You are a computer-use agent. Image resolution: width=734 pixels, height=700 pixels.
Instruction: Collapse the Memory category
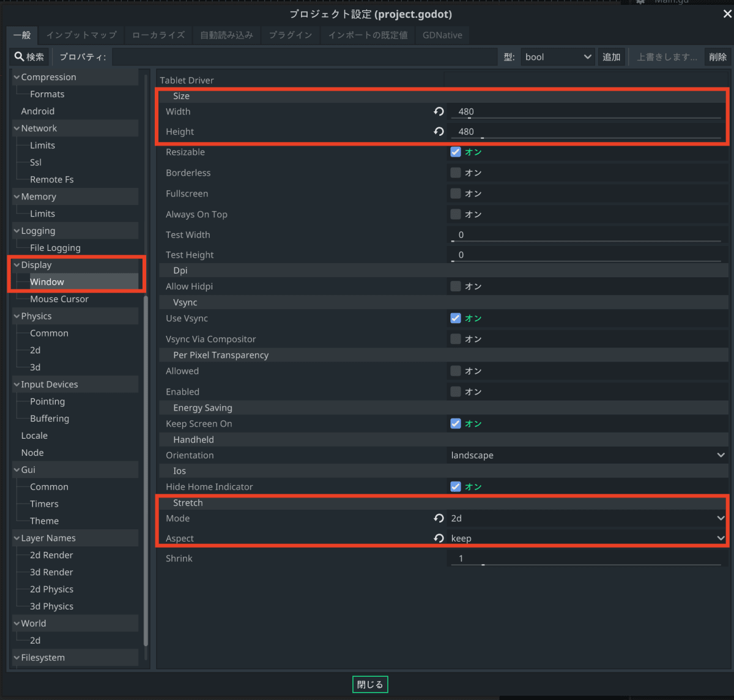17,197
